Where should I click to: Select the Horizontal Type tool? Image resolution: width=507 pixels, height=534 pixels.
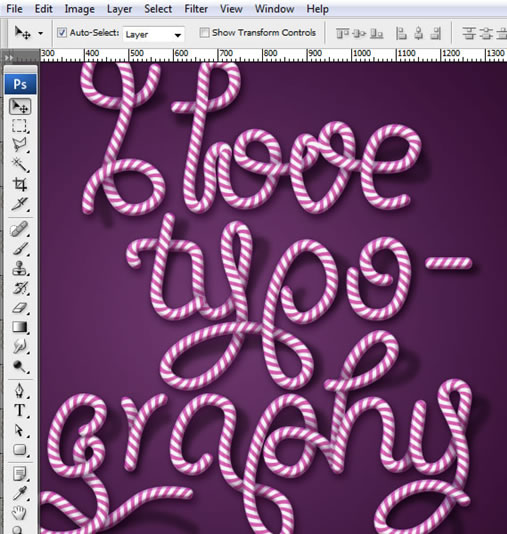[x=19, y=410]
